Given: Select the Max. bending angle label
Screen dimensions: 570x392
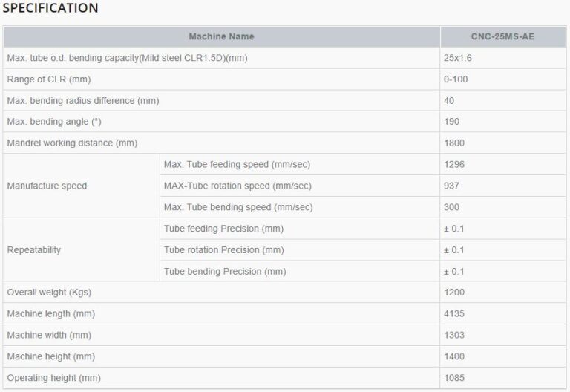Looking at the screenshot, I should [53, 122].
